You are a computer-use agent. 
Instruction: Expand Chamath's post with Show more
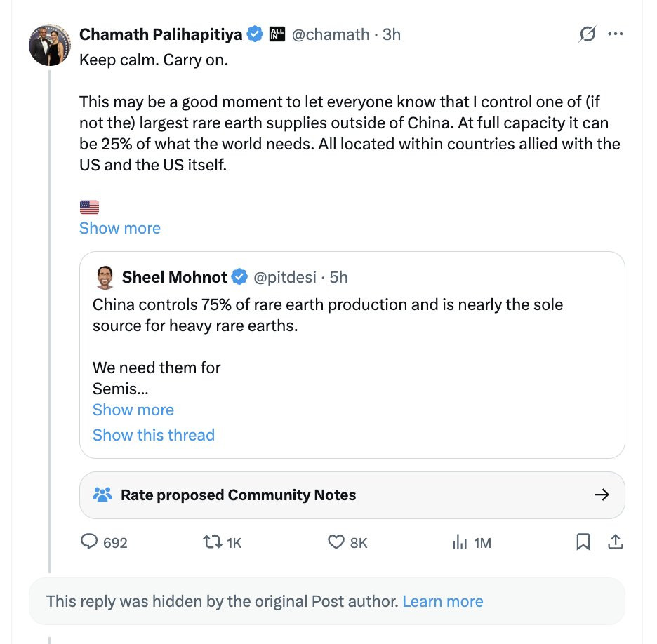tap(120, 228)
